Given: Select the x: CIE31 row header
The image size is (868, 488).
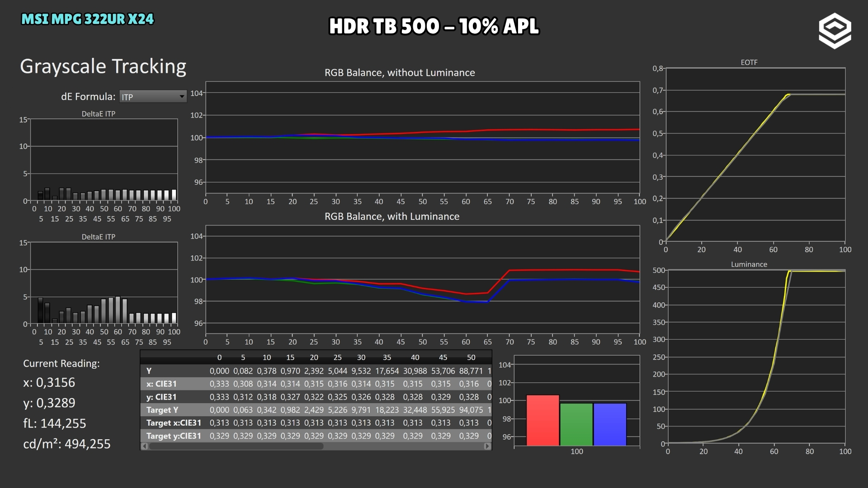Looking at the screenshot, I should click(161, 384).
